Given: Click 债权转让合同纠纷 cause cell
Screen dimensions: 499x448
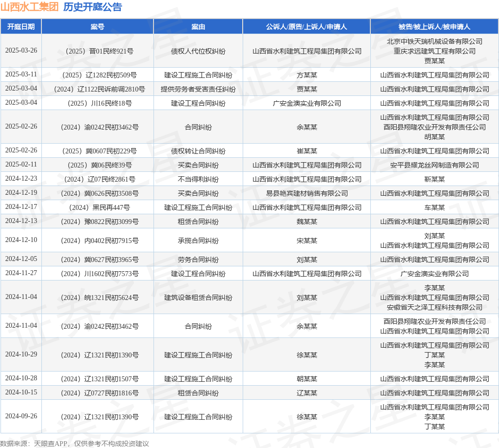Looking at the screenshot, I should pos(198,151).
